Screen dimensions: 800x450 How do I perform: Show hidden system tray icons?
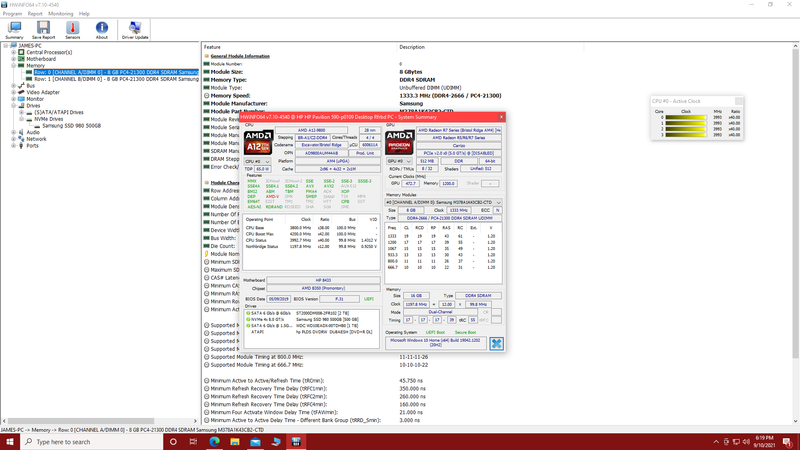(716, 442)
